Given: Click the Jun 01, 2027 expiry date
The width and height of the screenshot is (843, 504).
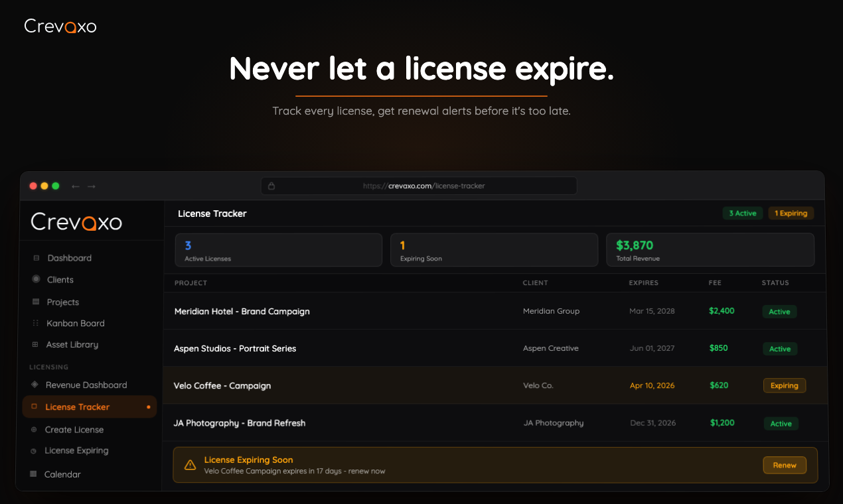Looking at the screenshot, I should [652, 348].
